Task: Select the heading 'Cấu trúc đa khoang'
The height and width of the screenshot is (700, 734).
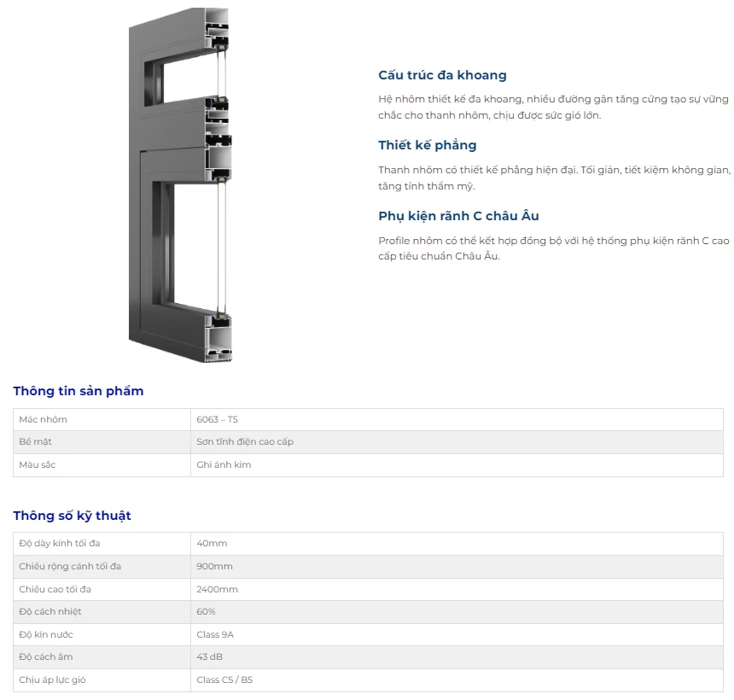Action: click(x=442, y=75)
